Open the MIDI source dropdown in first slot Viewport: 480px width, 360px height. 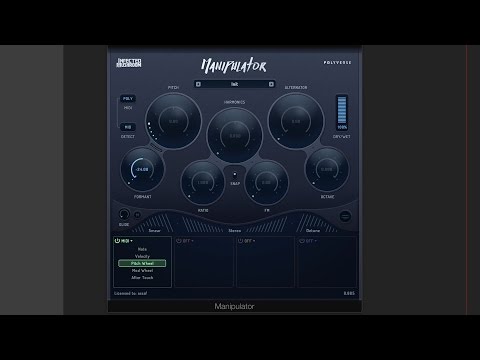pos(127,241)
